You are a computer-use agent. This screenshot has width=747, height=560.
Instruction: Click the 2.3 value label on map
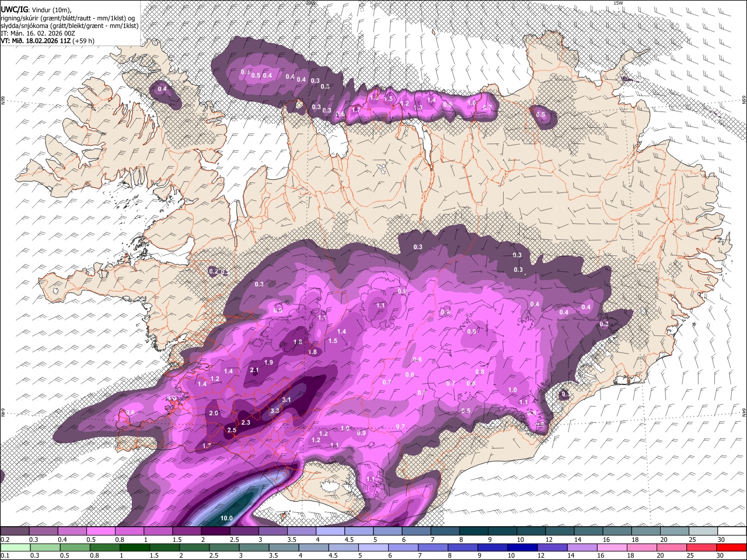coord(246,422)
